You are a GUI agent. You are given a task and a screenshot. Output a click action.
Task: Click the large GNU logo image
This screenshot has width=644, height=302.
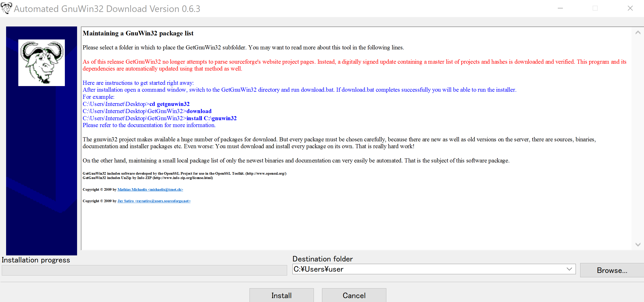tap(41, 62)
